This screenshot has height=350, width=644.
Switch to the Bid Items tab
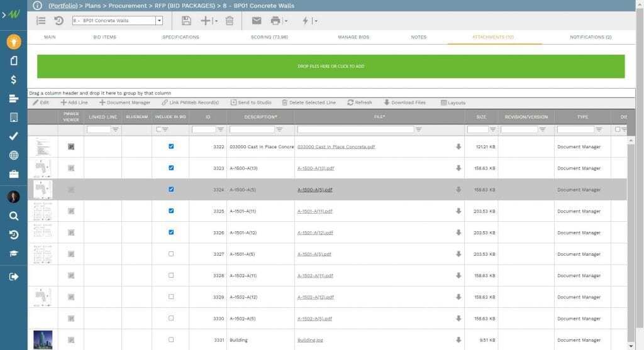point(104,37)
